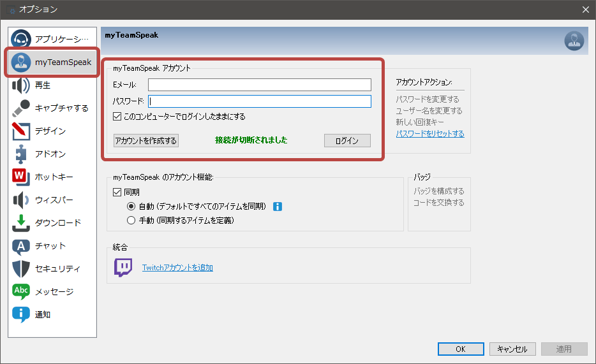Open the ホットキー hotkey icon
The image size is (596, 364).
(x=21, y=177)
